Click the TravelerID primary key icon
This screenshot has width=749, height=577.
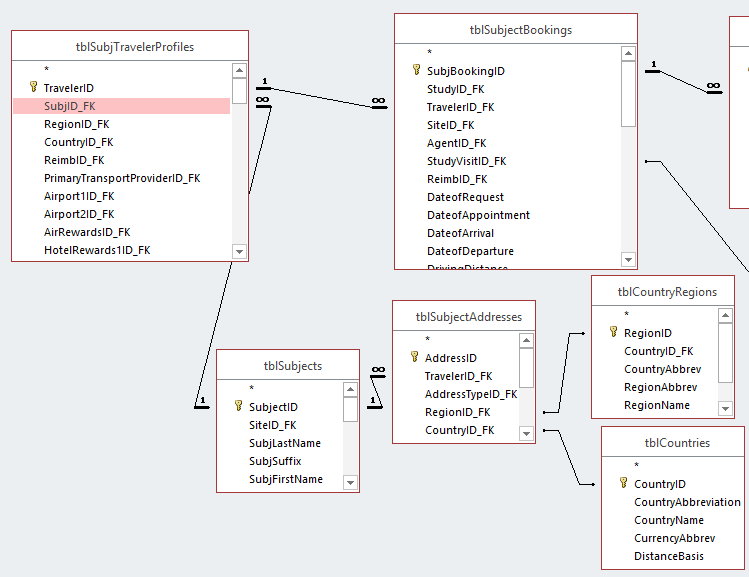(33, 87)
